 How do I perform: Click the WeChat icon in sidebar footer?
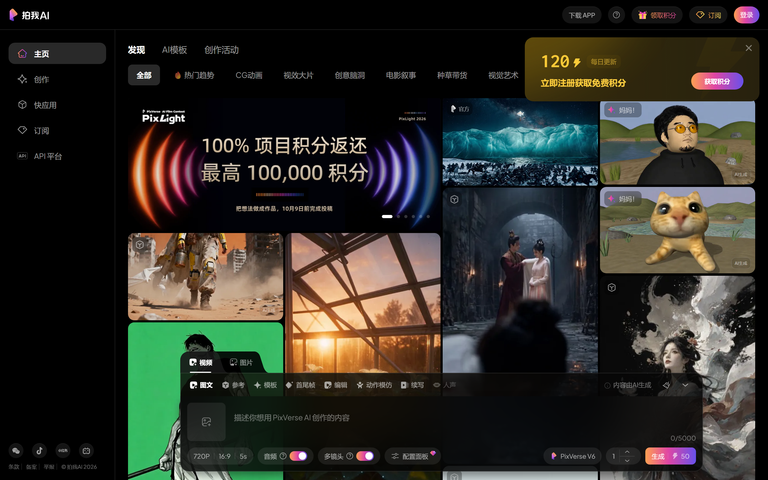tap(16, 451)
